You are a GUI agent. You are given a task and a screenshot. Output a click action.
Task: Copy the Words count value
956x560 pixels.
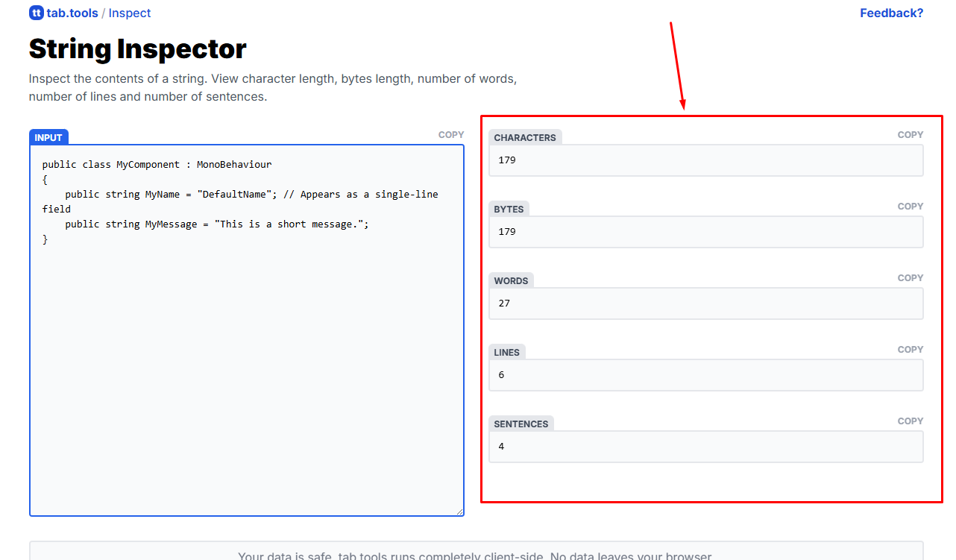coord(910,278)
